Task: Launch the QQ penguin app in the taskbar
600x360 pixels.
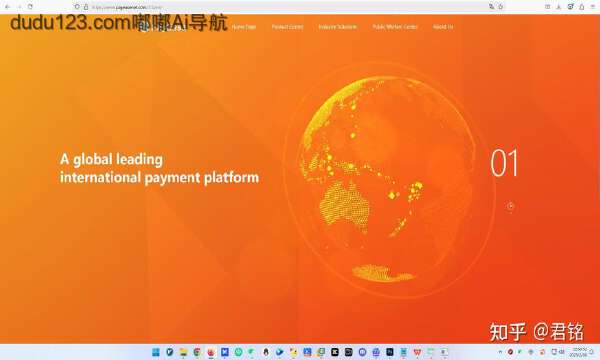Action: click(x=266, y=352)
